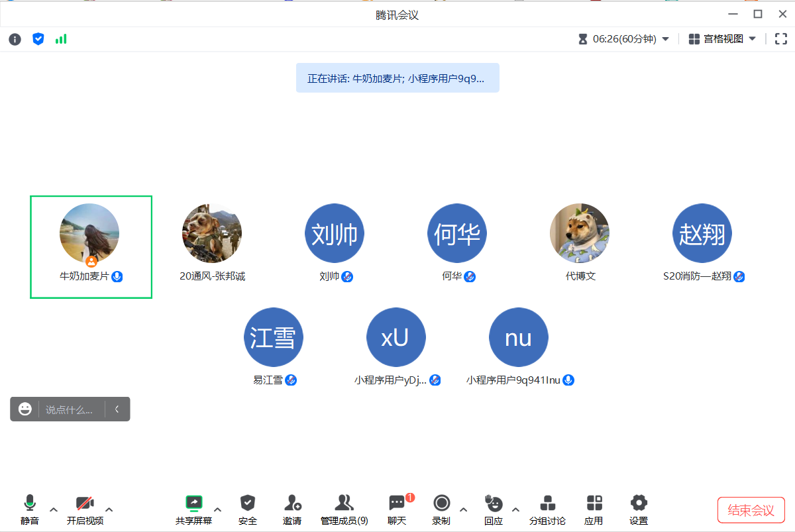Viewport: 795px width, 532px height.
Task: Turn on camera with 开启视频
Action: coord(85,509)
